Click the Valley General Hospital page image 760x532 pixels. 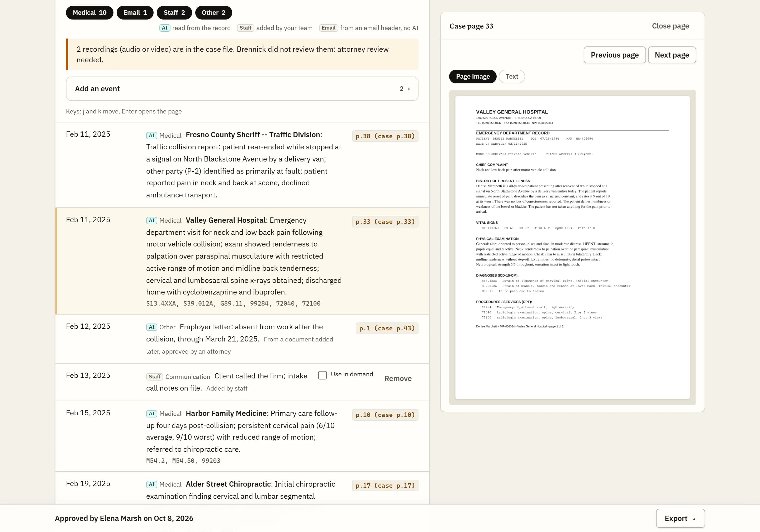tap(572, 247)
